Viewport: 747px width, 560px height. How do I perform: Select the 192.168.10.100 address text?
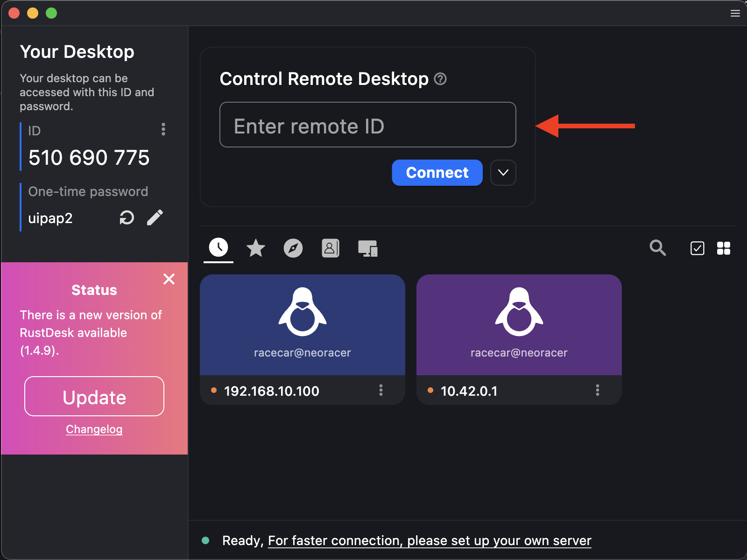coord(272,391)
